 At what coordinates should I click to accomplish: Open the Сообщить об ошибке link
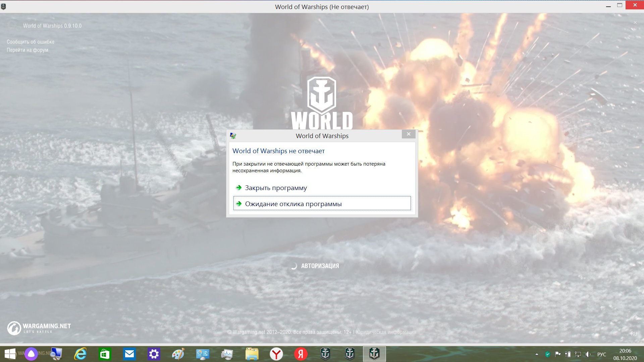[x=31, y=42]
